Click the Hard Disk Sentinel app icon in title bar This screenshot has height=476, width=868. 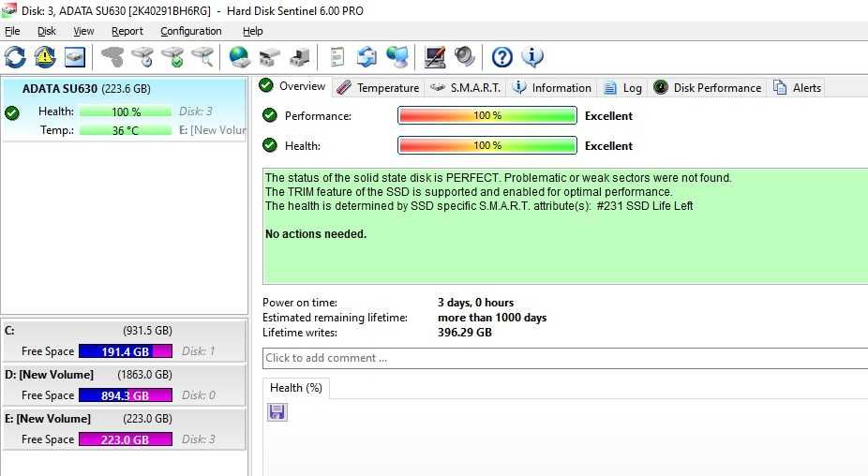[8, 10]
